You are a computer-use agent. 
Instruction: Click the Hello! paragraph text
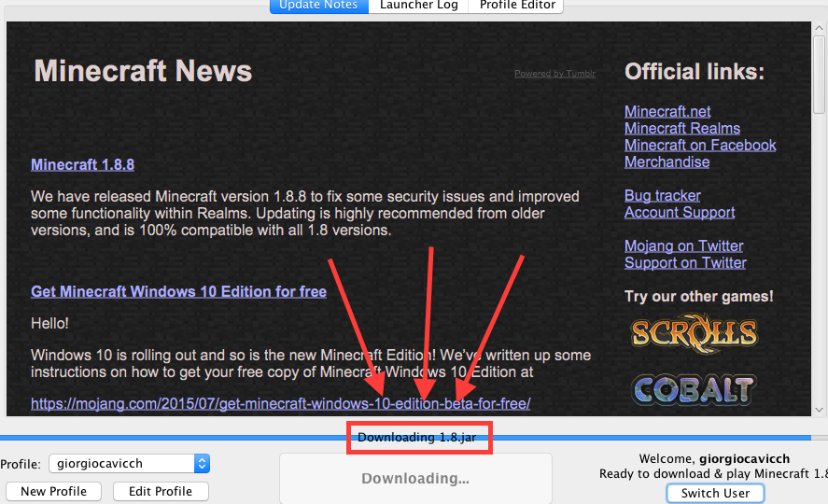[x=49, y=323]
